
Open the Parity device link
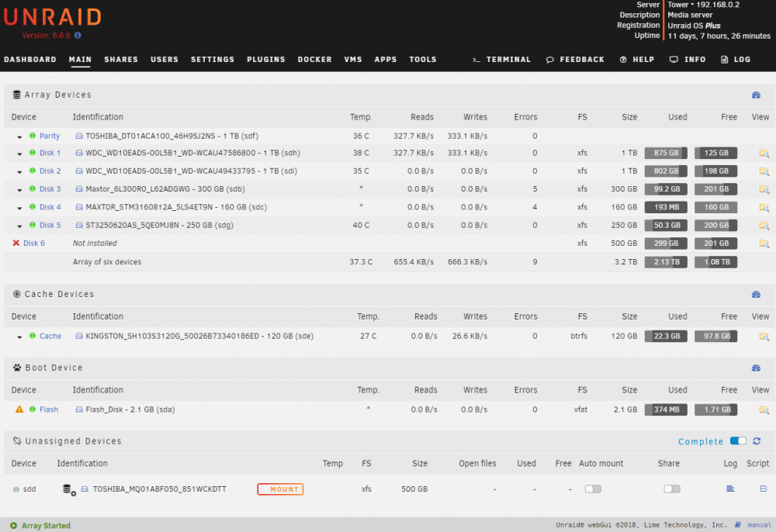click(50, 136)
